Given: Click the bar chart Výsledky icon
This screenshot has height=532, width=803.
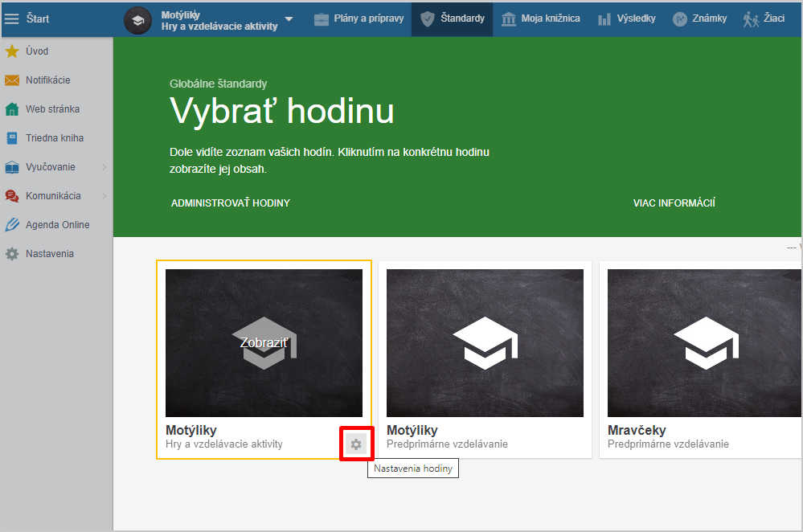Looking at the screenshot, I should click(x=604, y=19).
